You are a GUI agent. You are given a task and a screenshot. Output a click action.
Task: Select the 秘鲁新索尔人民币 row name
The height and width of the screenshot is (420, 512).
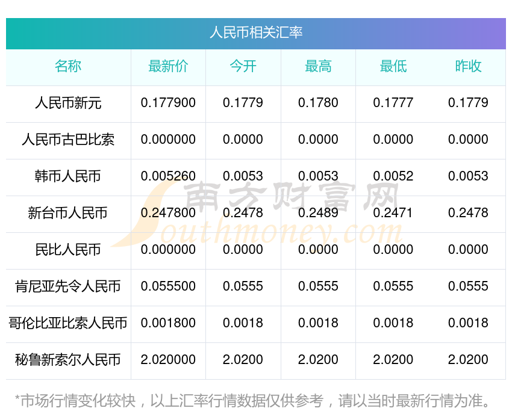click(68, 360)
